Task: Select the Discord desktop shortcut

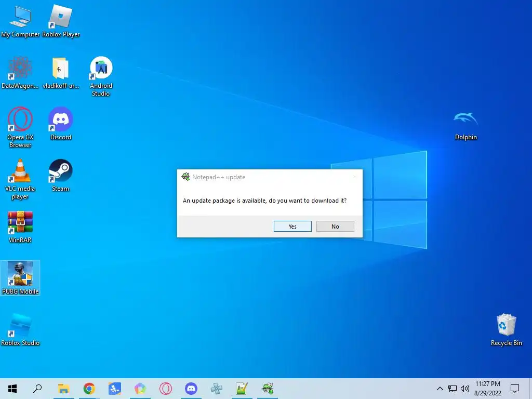Action: click(61, 124)
